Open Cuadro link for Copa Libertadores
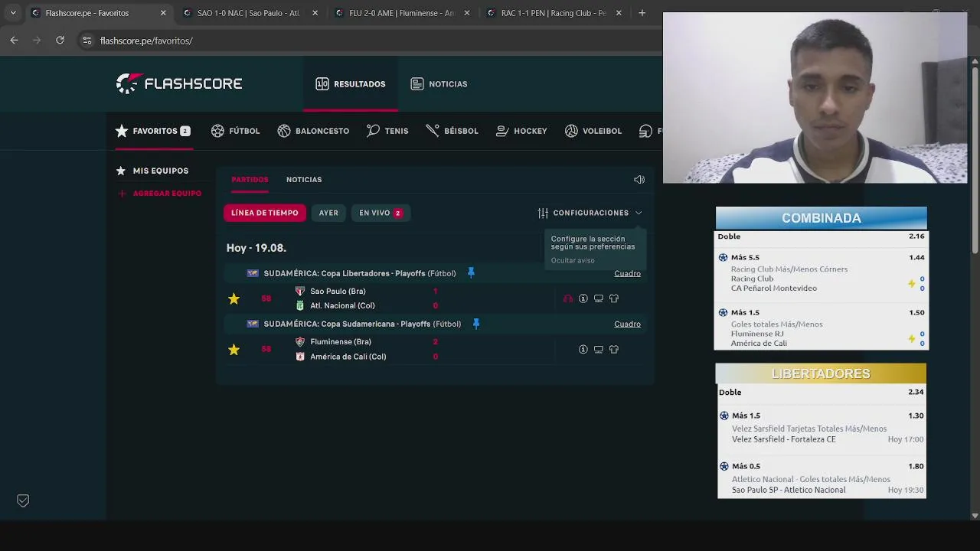This screenshot has width=980, height=551. (627, 273)
